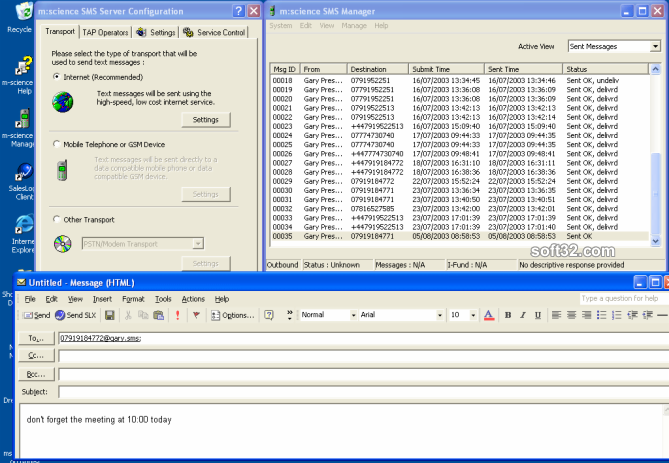Open the System menu in SMS Manager
The image size is (669, 463).
coord(281,26)
